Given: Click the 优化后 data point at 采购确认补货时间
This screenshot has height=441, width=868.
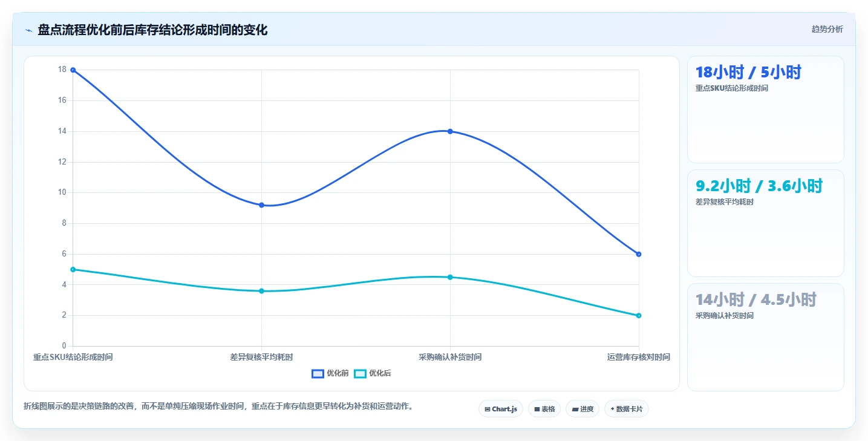Looking at the screenshot, I should (450, 277).
